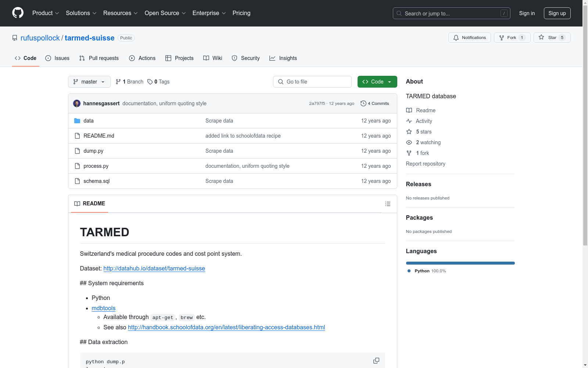588x368 pixels.
Task: Copy the code block with the copy icon
Action: tap(376, 361)
